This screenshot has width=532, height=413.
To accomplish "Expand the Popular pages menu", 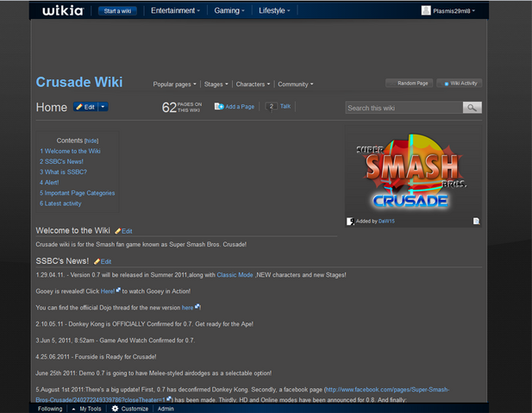I will pyautogui.click(x=174, y=84).
